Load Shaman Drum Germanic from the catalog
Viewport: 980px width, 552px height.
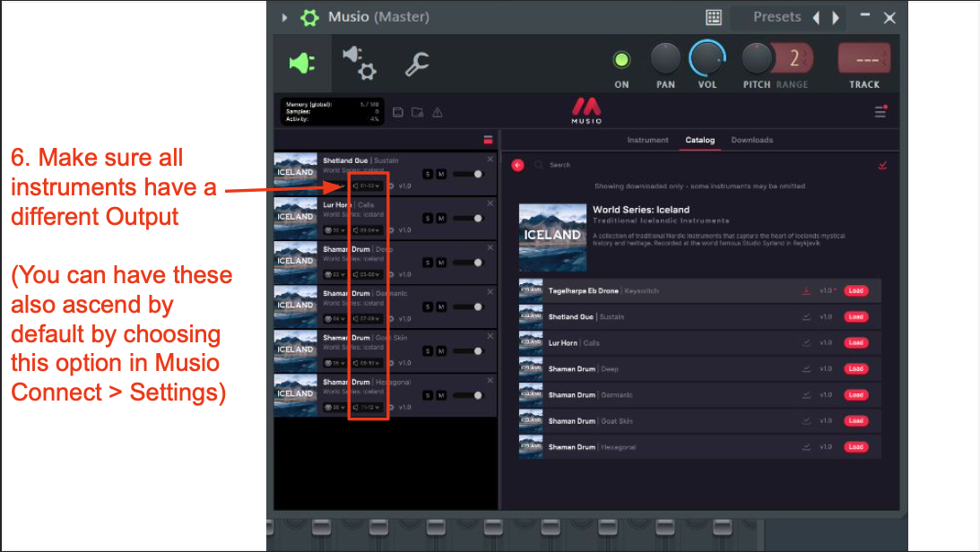pyautogui.click(x=855, y=395)
